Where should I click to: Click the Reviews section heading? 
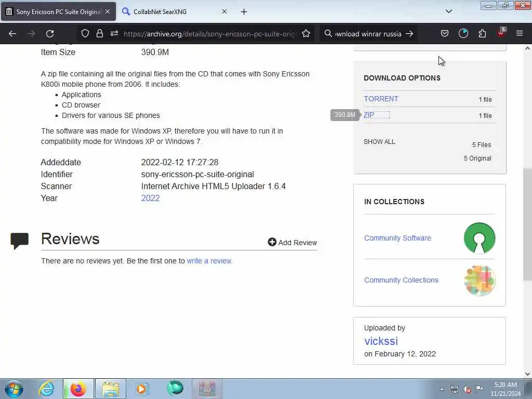(x=70, y=239)
